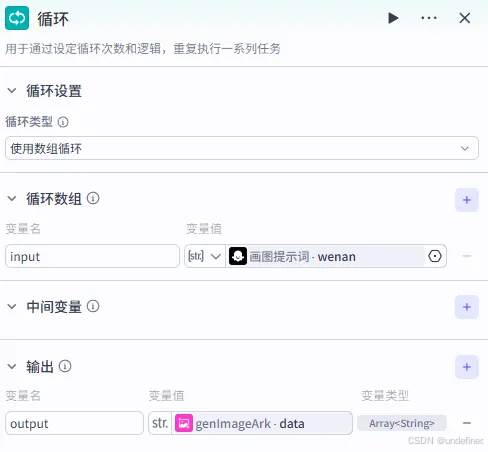Show info tooltip for 循环类型
This screenshot has height=452, width=488.
pyautogui.click(x=63, y=122)
